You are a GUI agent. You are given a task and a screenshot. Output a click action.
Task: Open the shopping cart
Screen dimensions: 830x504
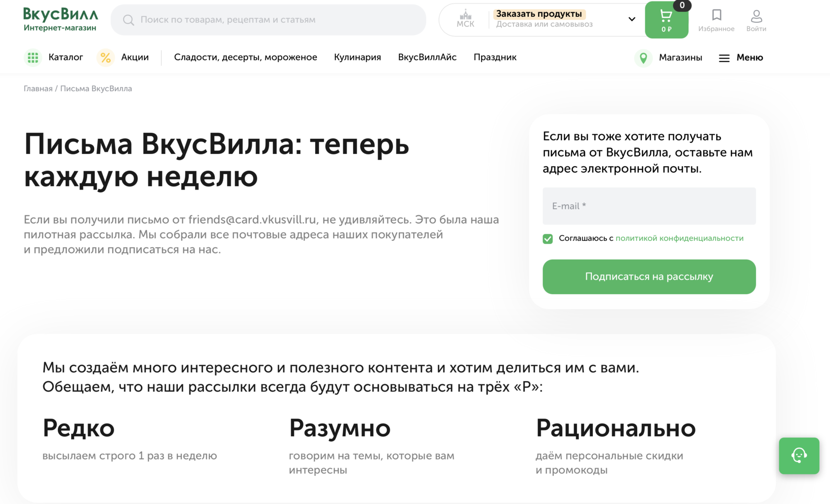(666, 20)
